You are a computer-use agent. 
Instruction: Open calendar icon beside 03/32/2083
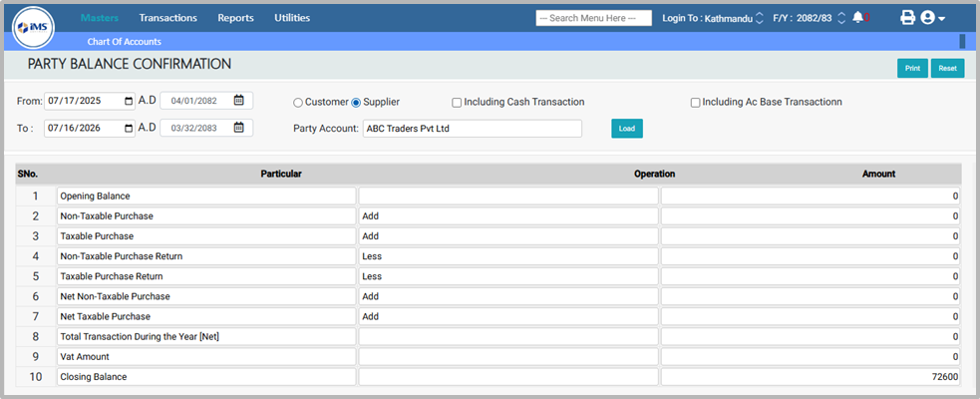click(239, 128)
